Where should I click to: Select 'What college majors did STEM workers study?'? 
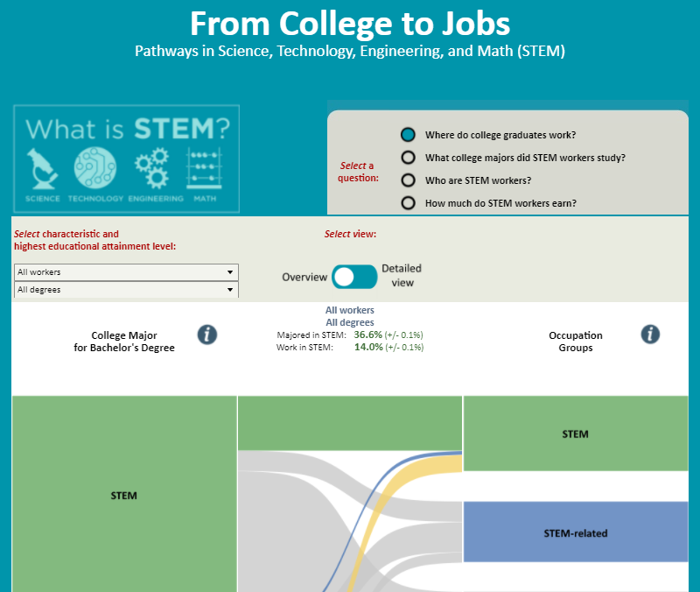tap(408, 158)
